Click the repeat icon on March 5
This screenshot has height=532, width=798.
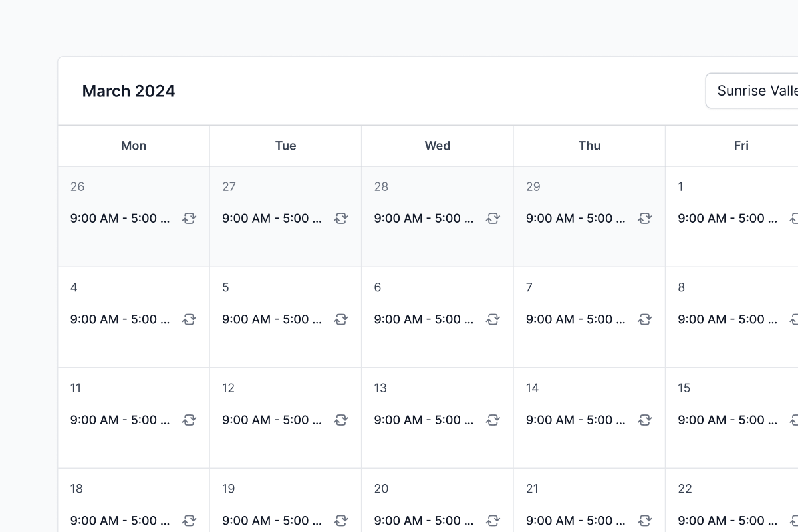click(341, 319)
